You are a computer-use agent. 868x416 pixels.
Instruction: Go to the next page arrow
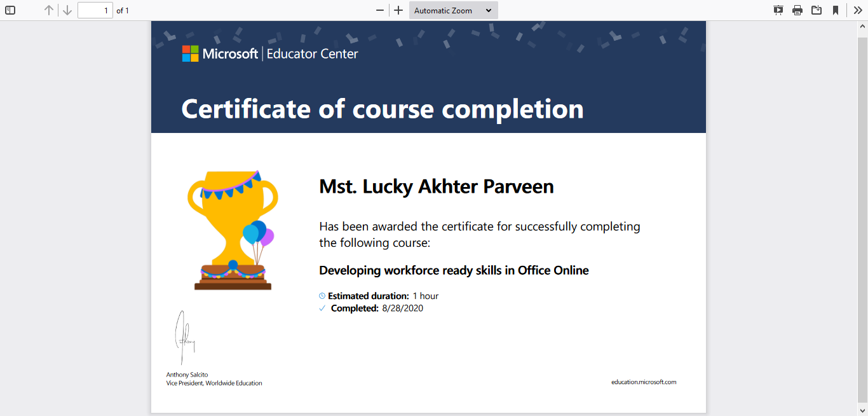click(x=67, y=10)
